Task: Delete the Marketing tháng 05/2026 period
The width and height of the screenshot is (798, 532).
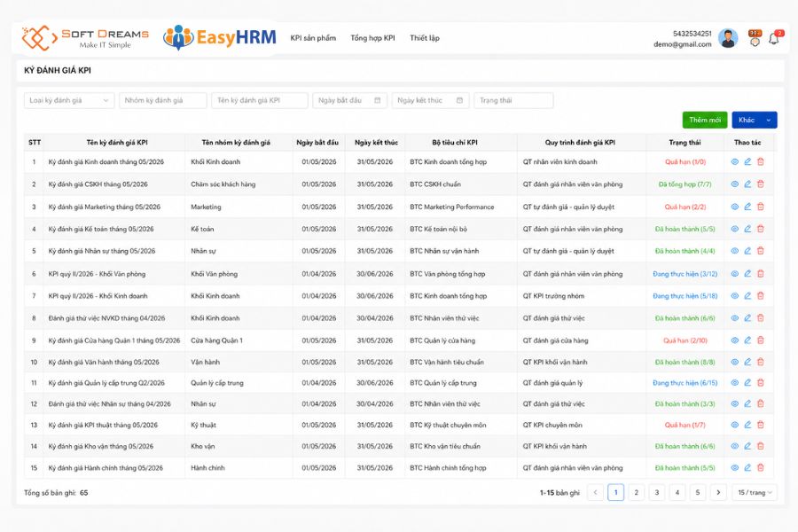Action: [761, 207]
